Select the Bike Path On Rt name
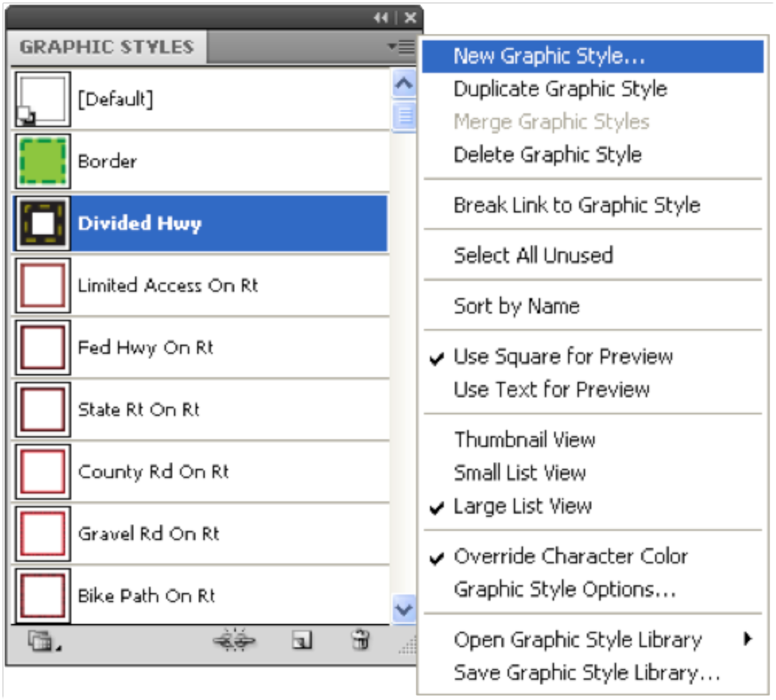This screenshot has width=776, height=700. [146, 596]
